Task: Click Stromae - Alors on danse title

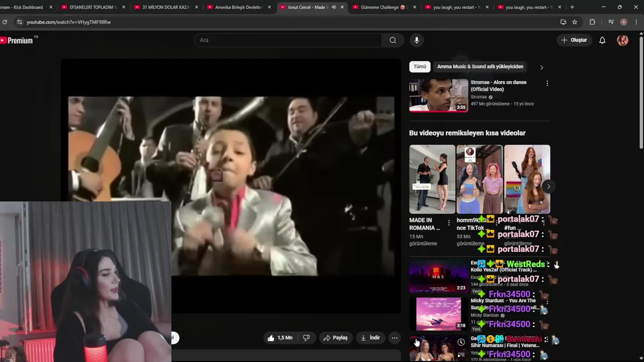Action: click(x=499, y=85)
